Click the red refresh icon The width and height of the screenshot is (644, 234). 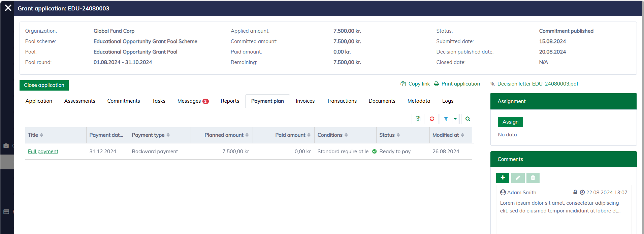pos(432,119)
